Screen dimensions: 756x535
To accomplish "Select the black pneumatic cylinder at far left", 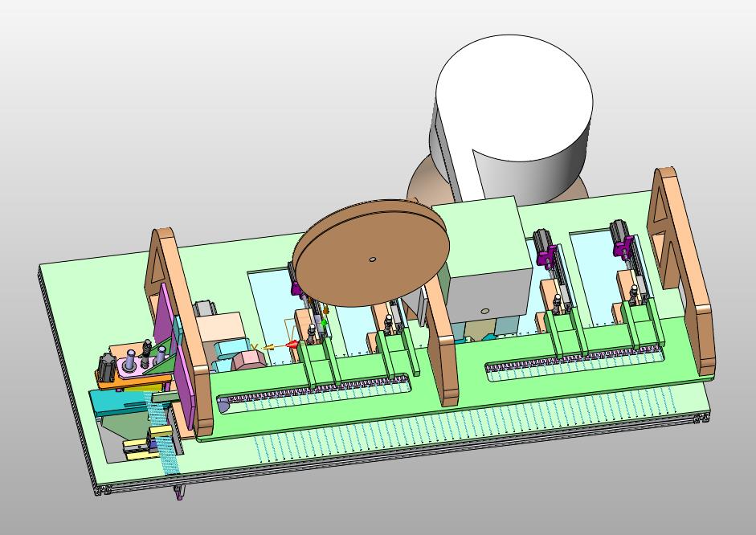I will point(107,367).
